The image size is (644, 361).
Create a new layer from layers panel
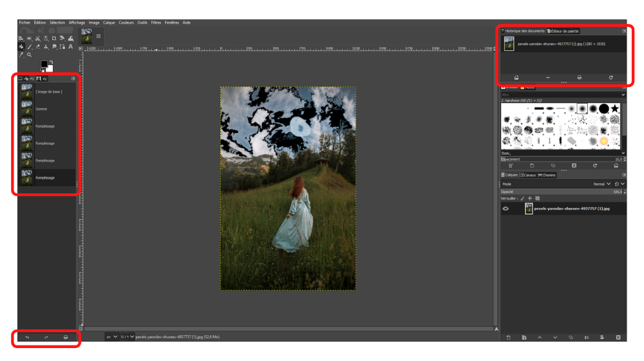pyautogui.click(x=509, y=337)
